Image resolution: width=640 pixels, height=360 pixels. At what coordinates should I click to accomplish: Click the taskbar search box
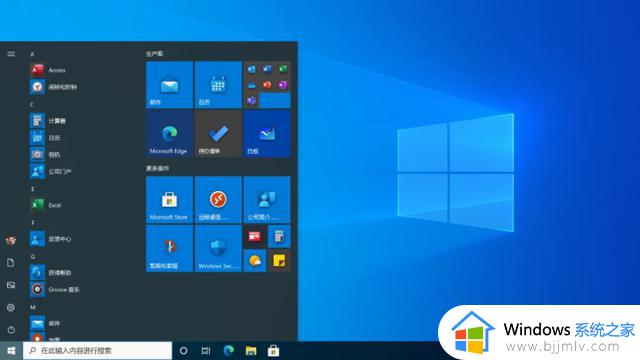(x=98, y=351)
